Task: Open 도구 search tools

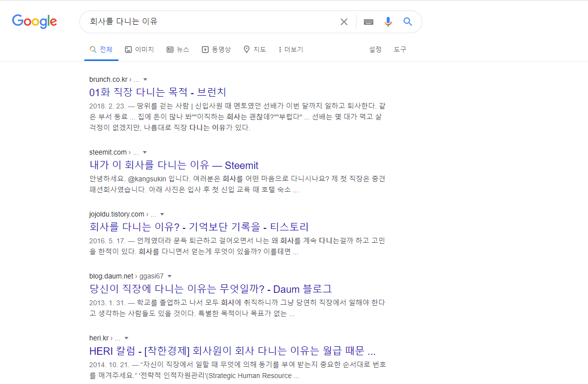Action: pos(400,50)
